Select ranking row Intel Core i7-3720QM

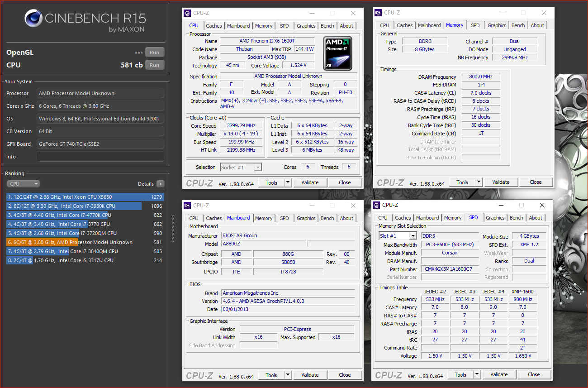point(85,233)
